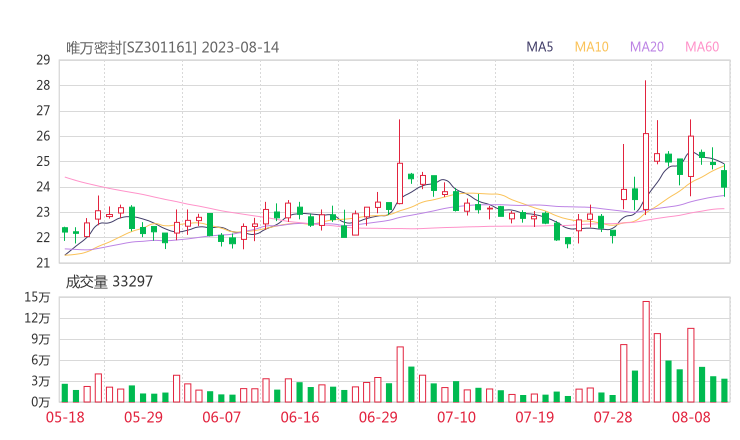Click the 08-08 date label
Screen dimensions: 740x440
[x=691, y=417]
